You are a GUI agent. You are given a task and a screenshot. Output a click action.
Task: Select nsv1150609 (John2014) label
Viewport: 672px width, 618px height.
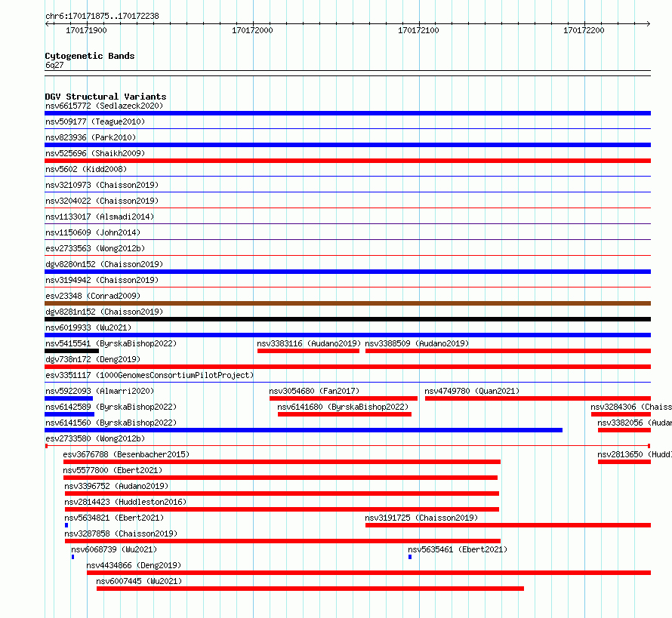click(93, 232)
